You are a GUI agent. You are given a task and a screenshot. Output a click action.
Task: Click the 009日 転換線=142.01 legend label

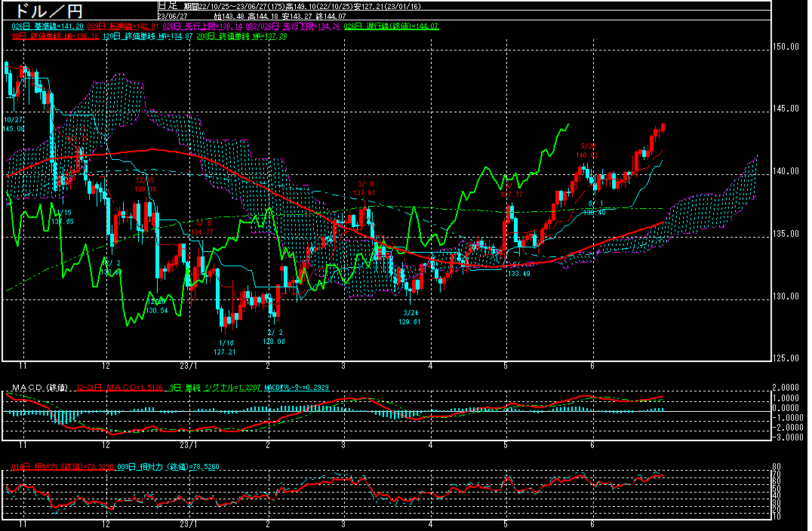(x=123, y=26)
